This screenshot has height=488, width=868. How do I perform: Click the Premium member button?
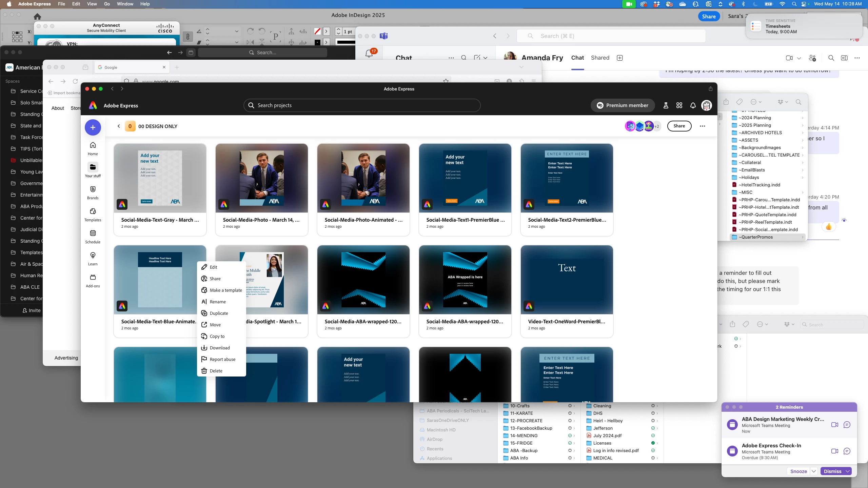(623, 105)
